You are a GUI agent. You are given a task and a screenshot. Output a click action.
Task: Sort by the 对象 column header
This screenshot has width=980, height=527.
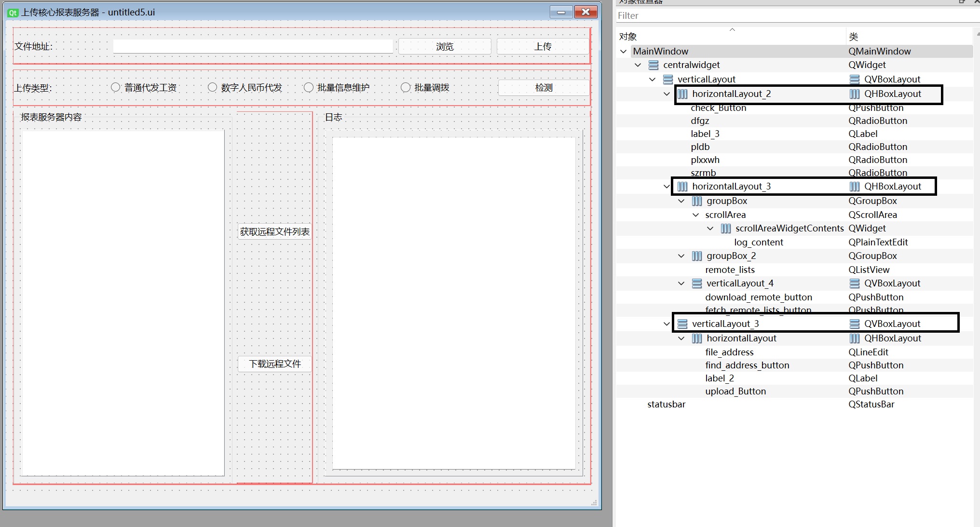[731, 37]
